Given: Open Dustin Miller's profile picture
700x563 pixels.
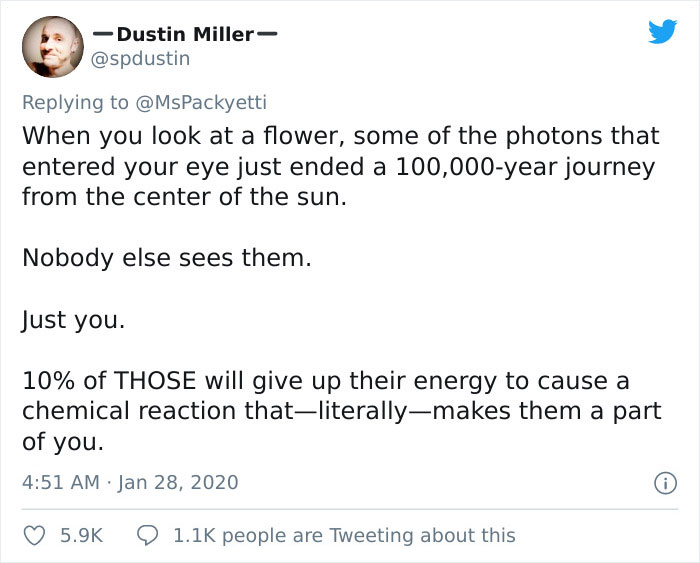Looking at the screenshot, I should pyautogui.click(x=52, y=46).
